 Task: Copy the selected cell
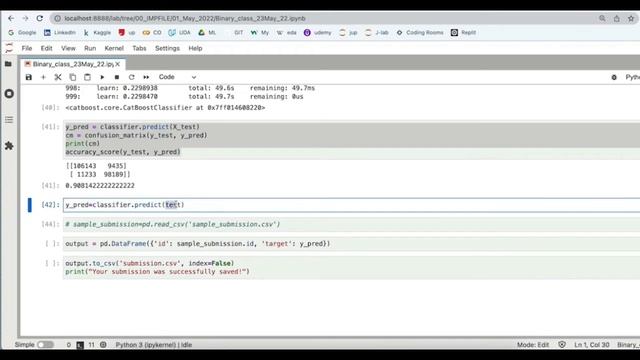pyautogui.click(x=73, y=77)
